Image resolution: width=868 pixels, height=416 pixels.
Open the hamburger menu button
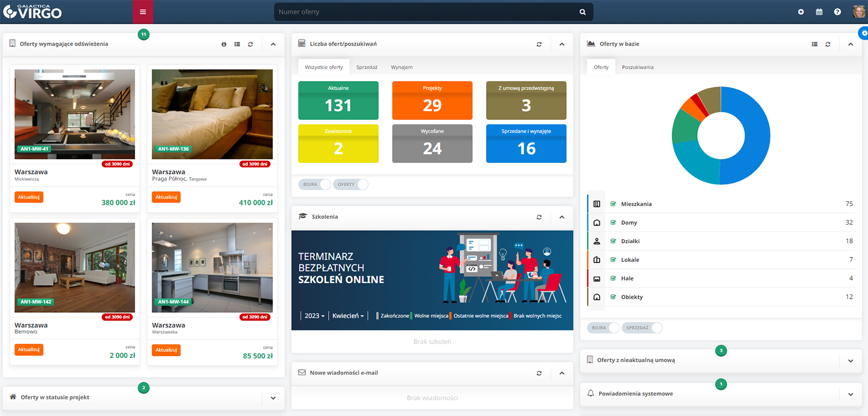tap(143, 12)
